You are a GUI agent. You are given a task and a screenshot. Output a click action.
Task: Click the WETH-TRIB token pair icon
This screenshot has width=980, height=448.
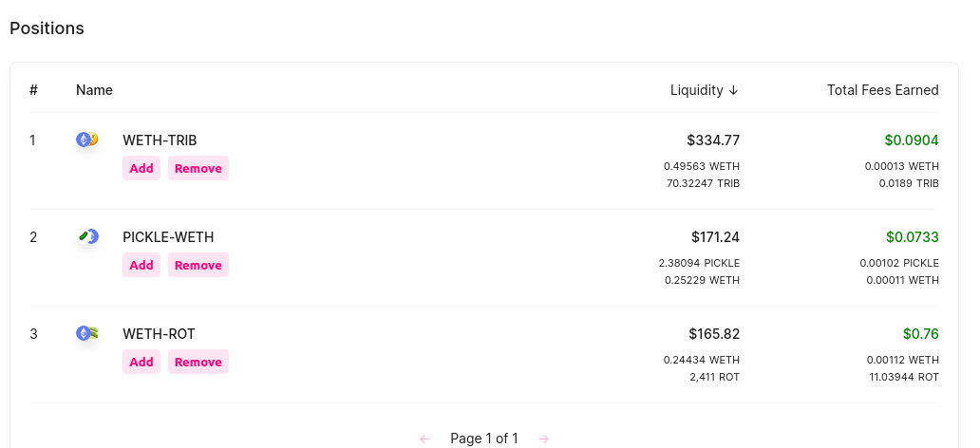[87, 140]
